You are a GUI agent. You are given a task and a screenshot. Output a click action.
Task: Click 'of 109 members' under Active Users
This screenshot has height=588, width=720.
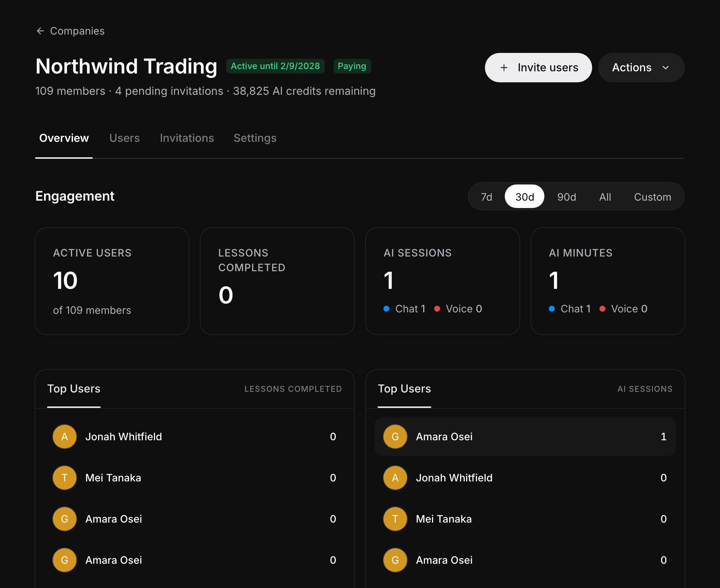tap(92, 311)
